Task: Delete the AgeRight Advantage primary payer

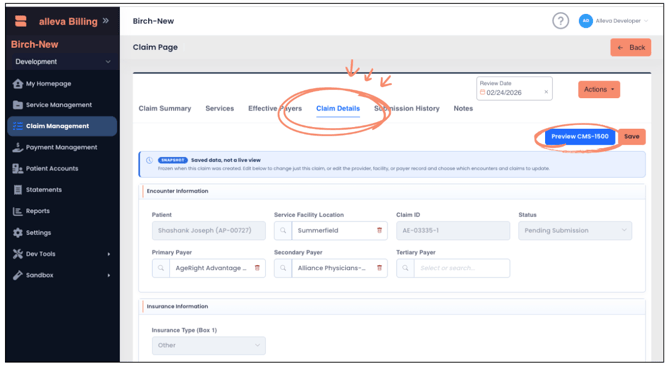Action: [x=257, y=268]
